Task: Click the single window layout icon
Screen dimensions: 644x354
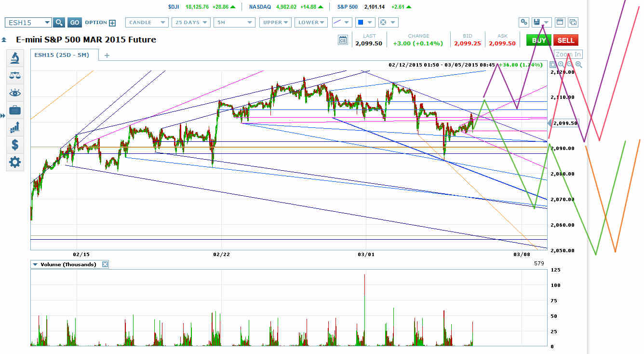Action: (x=560, y=22)
